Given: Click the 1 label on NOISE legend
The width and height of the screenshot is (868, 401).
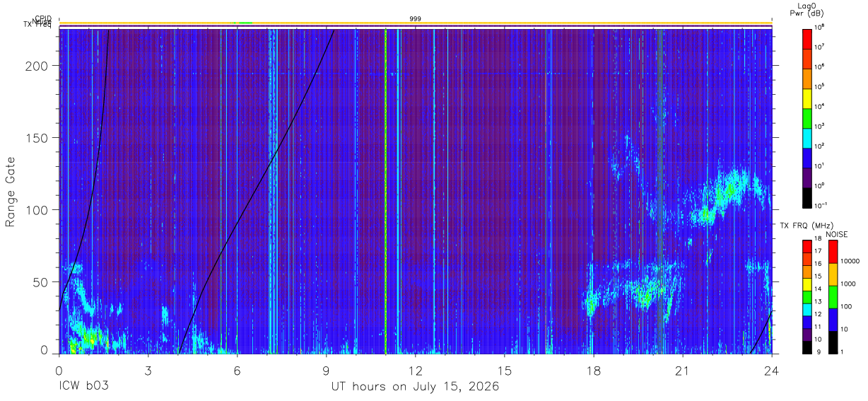Looking at the screenshot, I should pyautogui.click(x=843, y=351).
